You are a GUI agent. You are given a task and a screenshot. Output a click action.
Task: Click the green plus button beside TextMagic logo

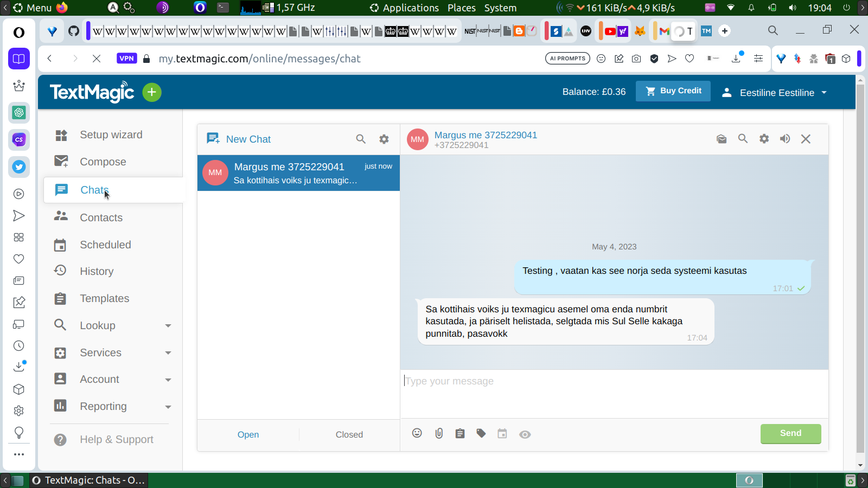pyautogui.click(x=152, y=92)
